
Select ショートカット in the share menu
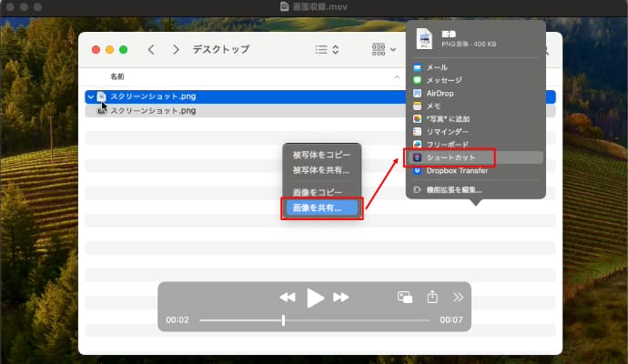coord(452,157)
